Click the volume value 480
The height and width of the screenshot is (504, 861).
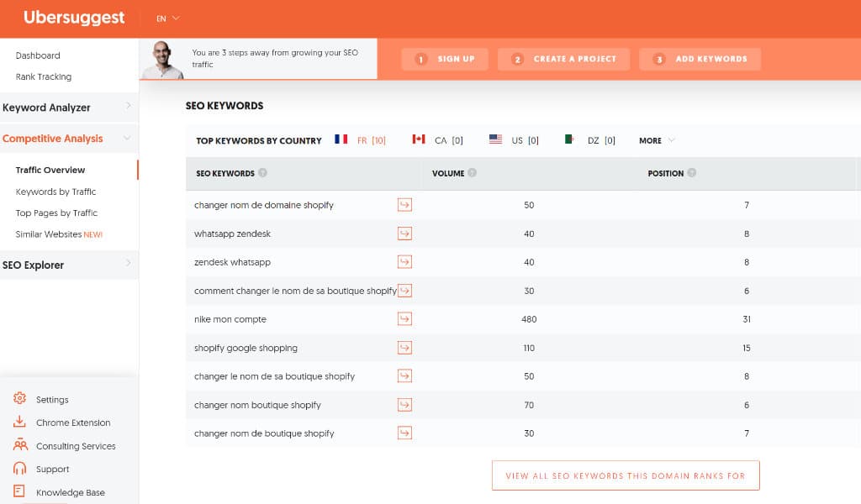click(x=529, y=319)
